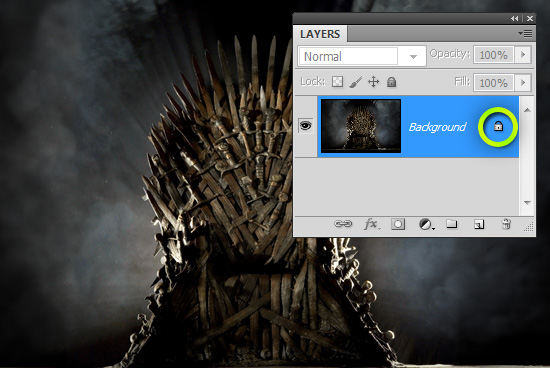Close the Layers panel
This screenshot has height=368, width=550.
point(530,19)
